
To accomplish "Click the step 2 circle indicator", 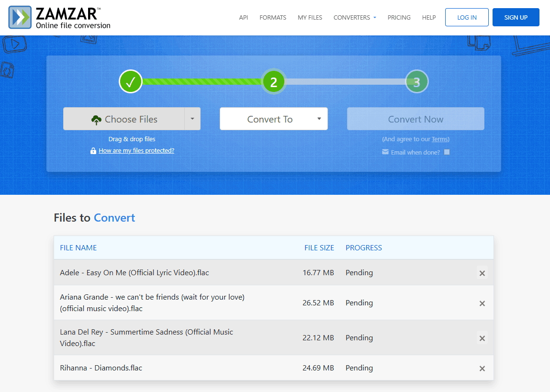I will coord(273,82).
